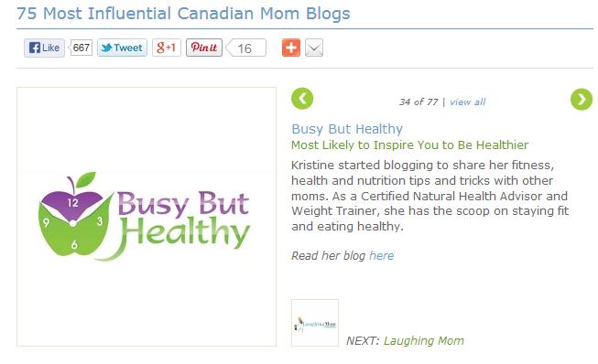Click the Laughing Mom thumbnail image
Image resolution: width=598 pixels, height=364 pixels.
pyautogui.click(x=315, y=323)
